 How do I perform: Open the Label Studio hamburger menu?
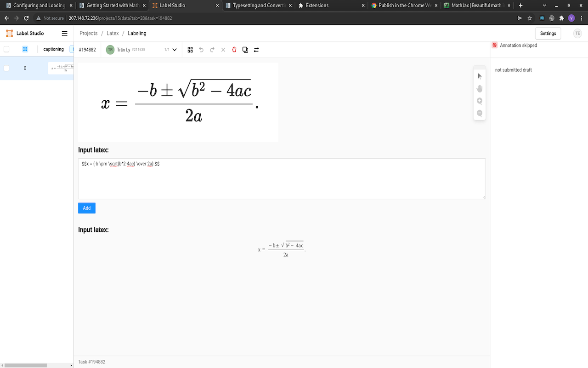click(64, 33)
